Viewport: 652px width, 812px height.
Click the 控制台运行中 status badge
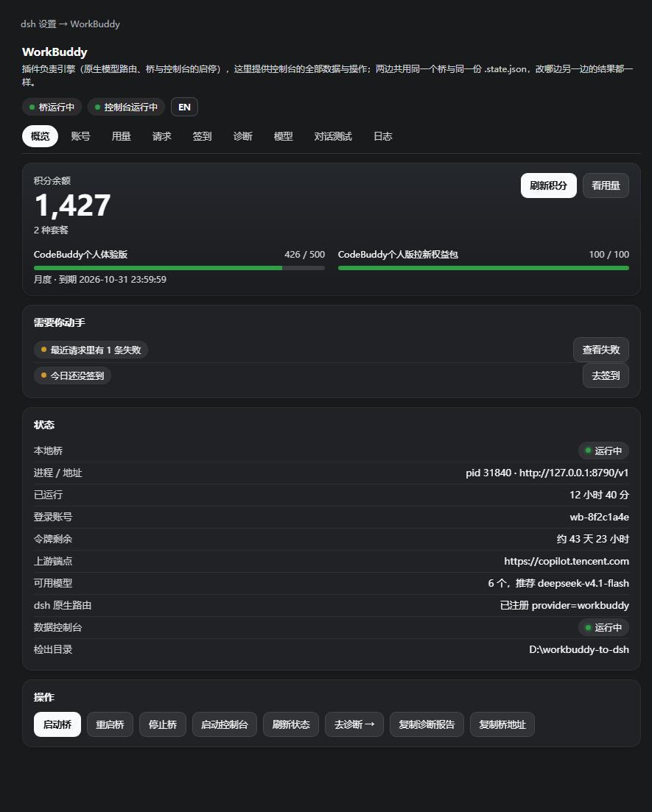[x=126, y=107]
